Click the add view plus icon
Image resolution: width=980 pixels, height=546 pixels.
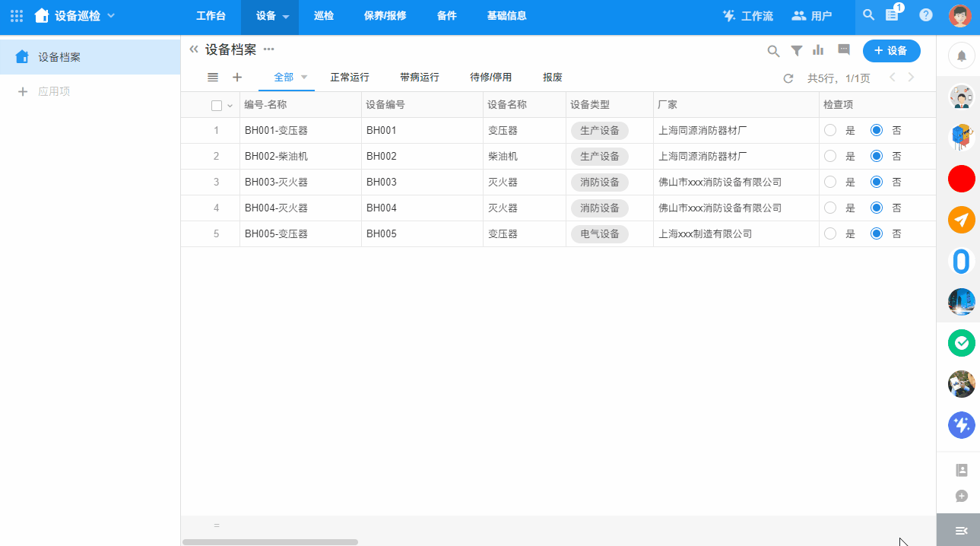click(237, 78)
